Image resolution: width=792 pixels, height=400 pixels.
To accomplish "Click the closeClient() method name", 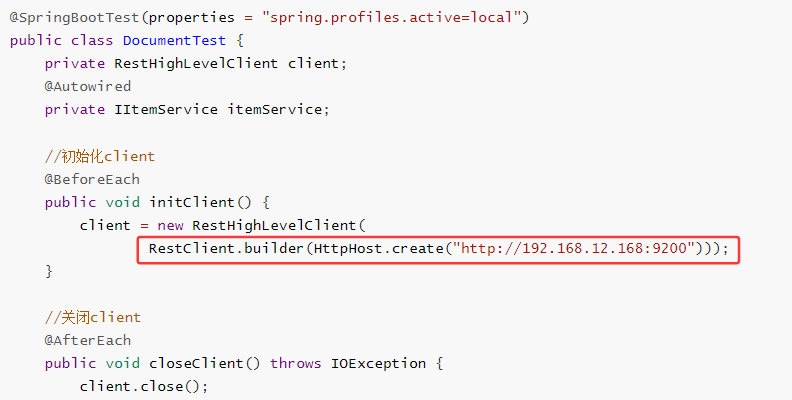I will point(205,364).
